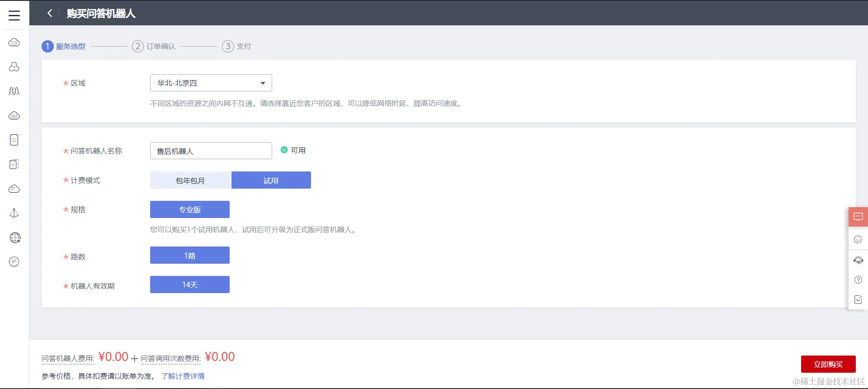
Task: Open the IP address sidebar icon
Action: pos(14,262)
